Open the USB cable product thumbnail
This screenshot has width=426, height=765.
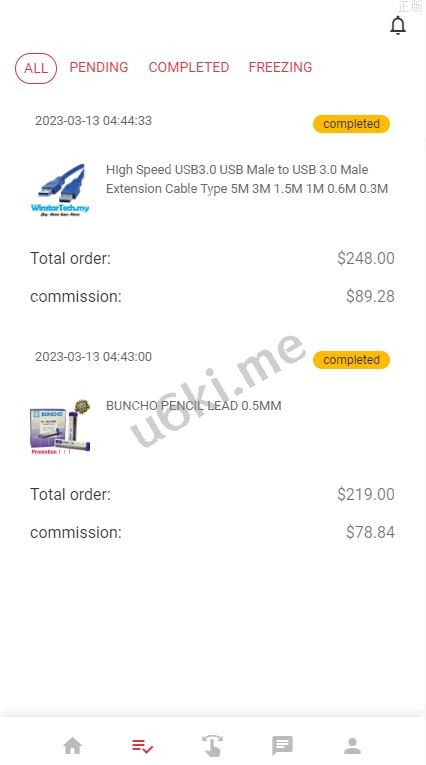click(x=60, y=190)
